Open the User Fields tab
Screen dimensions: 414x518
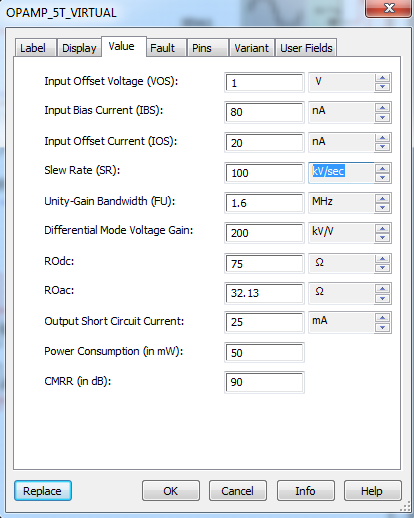(306, 48)
